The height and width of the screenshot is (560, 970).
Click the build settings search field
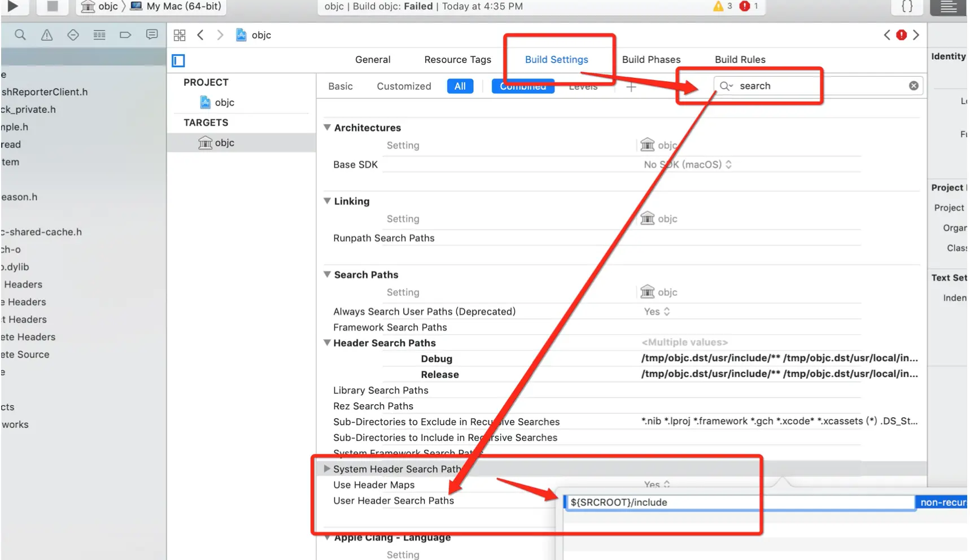818,86
